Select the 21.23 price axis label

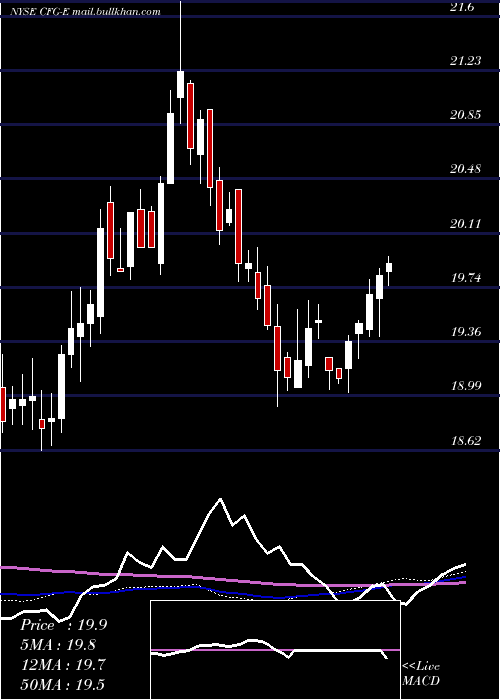coord(466,61)
